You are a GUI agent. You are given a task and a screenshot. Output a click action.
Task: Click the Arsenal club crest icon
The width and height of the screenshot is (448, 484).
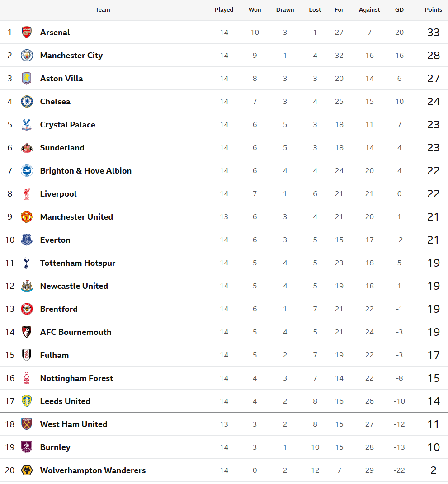click(27, 33)
